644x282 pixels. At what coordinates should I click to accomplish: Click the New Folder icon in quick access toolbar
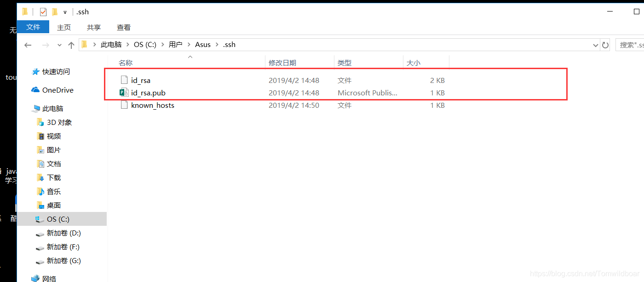click(x=55, y=12)
